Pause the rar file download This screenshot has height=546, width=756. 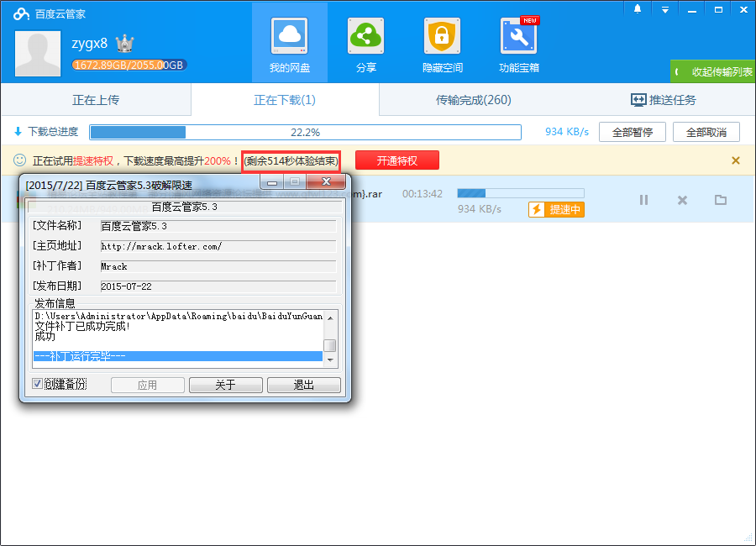(x=643, y=200)
